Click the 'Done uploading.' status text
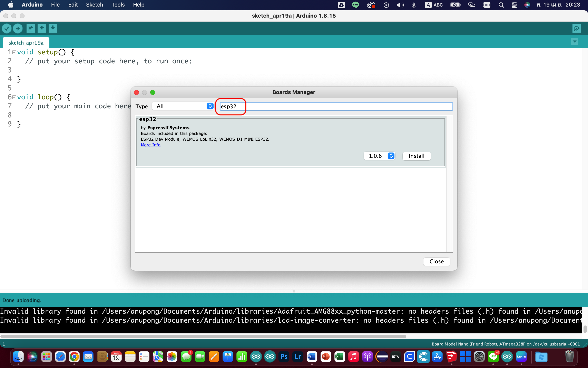The height and width of the screenshot is (368, 588). (x=22, y=300)
